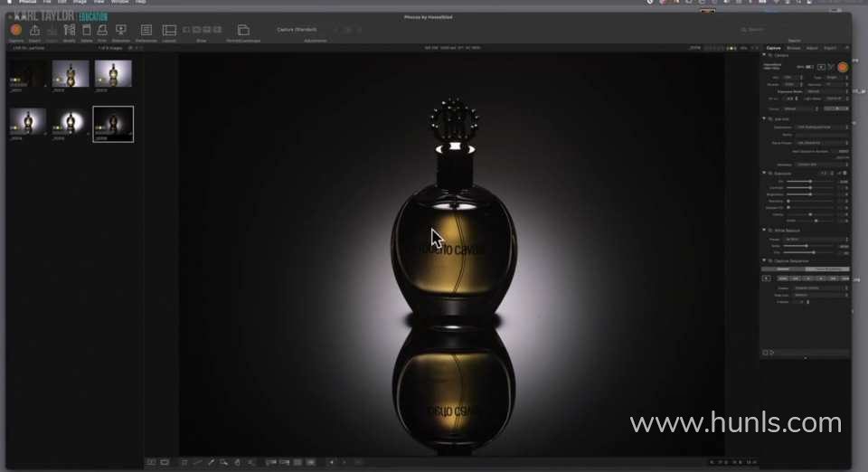The width and height of the screenshot is (868, 472).
Task: Select the eyedropper tool in bottom toolbar
Action: click(211, 462)
